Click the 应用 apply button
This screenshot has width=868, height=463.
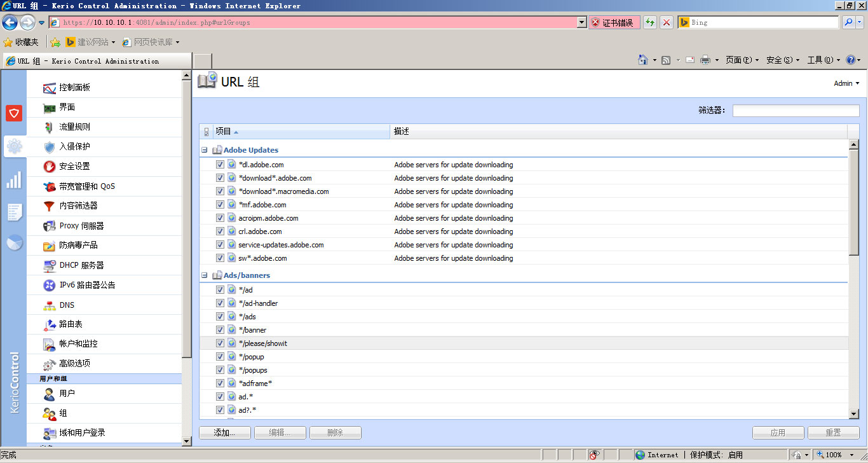click(778, 432)
